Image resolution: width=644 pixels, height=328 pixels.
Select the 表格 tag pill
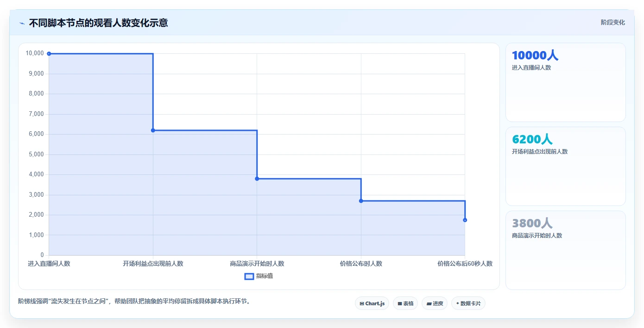click(x=405, y=303)
